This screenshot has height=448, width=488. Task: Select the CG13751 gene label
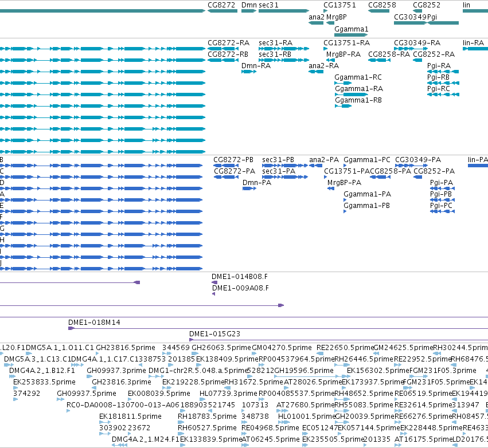339,5
